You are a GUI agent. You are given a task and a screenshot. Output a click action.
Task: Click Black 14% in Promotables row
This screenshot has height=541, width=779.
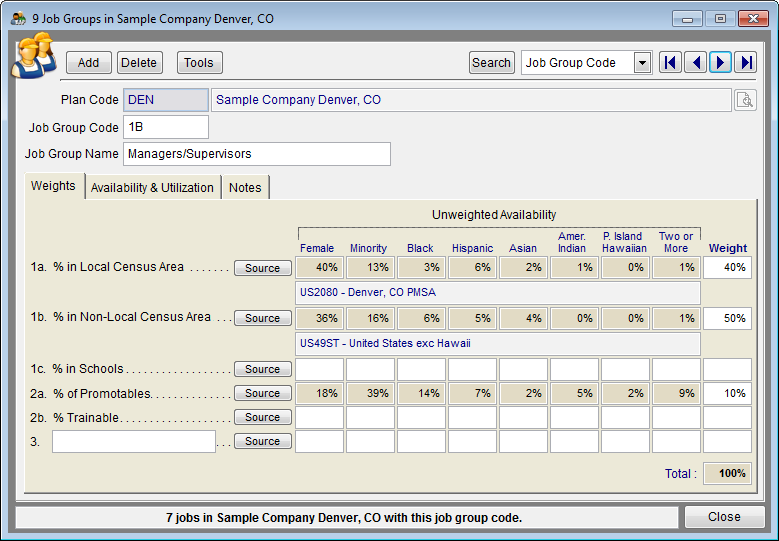421,393
